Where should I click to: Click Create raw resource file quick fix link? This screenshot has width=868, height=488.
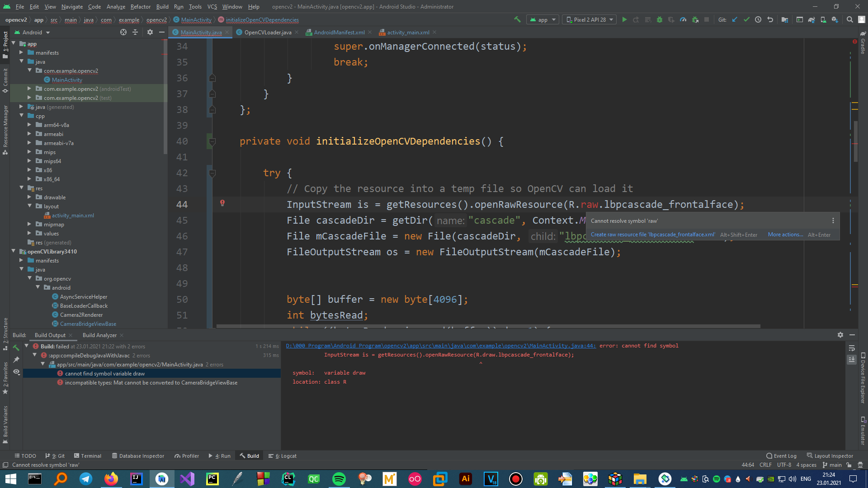653,235
